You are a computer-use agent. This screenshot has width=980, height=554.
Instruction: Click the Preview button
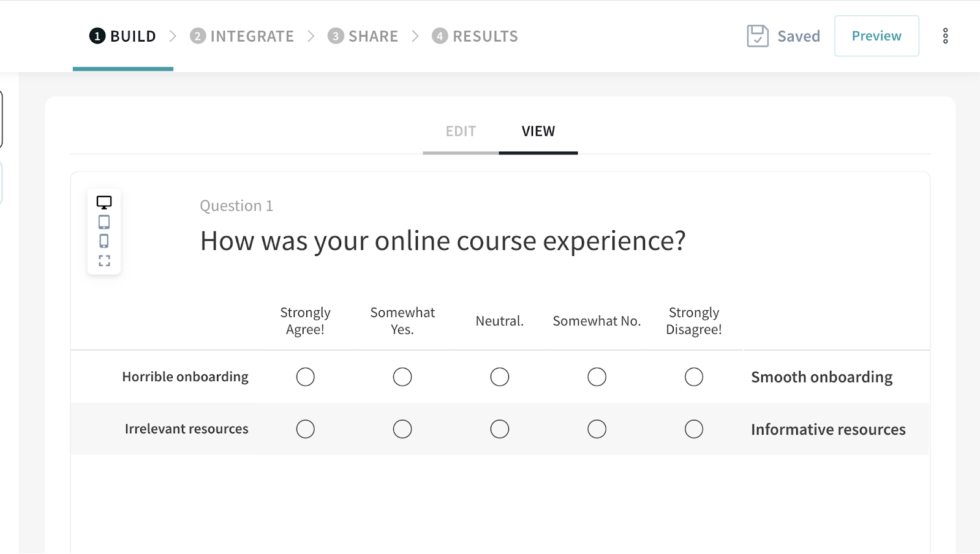tap(876, 36)
